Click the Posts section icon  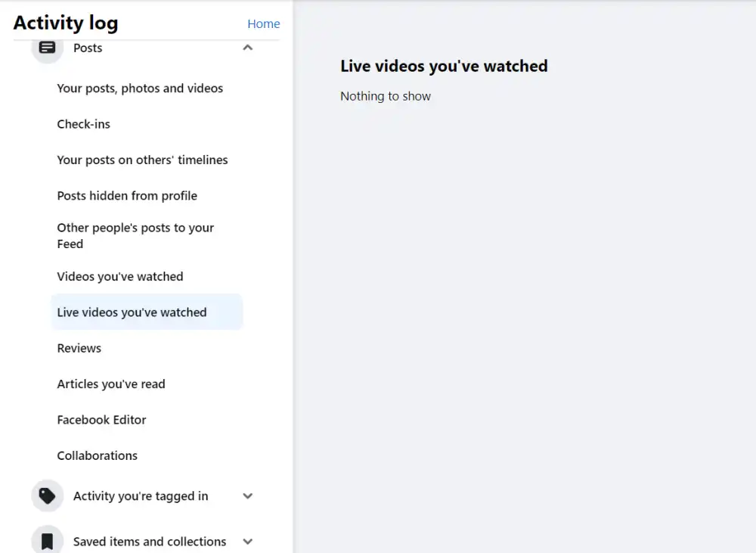tap(47, 48)
